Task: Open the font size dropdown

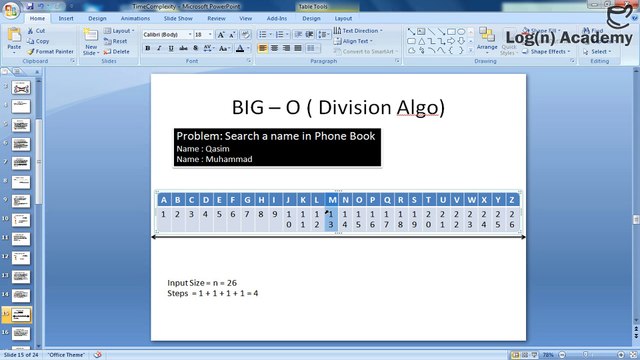Action: pyautogui.click(x=210, y=35)
